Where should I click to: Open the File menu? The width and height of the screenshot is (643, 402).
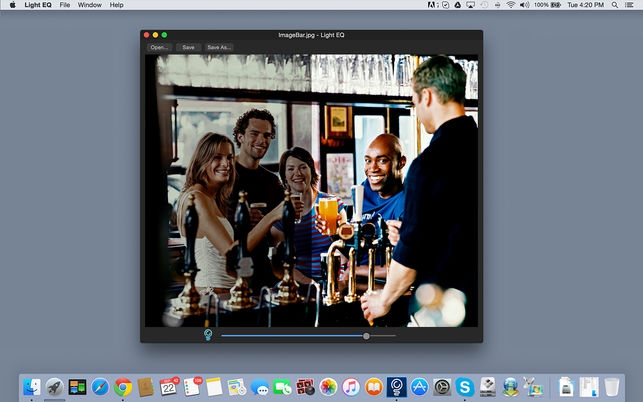tap(65, 5)
